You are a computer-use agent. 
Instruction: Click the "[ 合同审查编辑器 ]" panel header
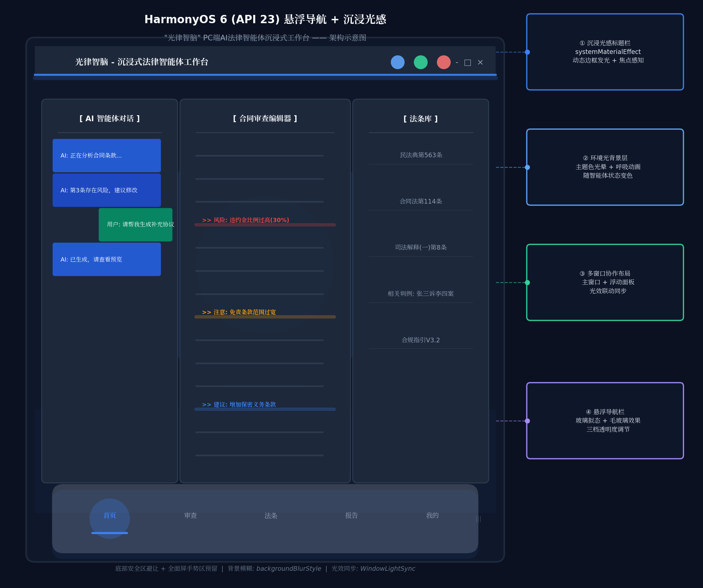point(265,119)
